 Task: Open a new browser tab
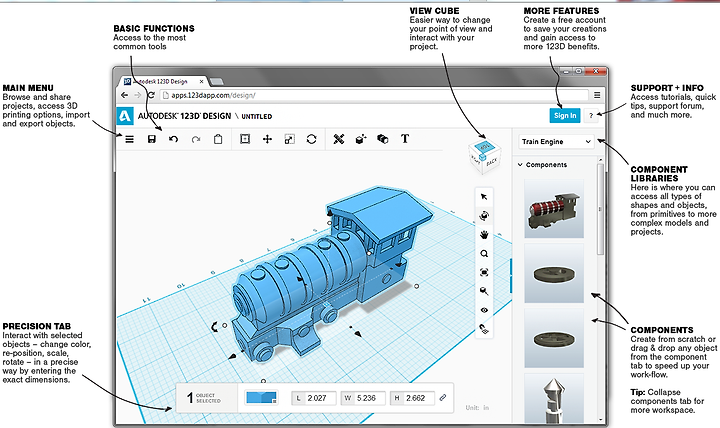click(x=216, y=82)
